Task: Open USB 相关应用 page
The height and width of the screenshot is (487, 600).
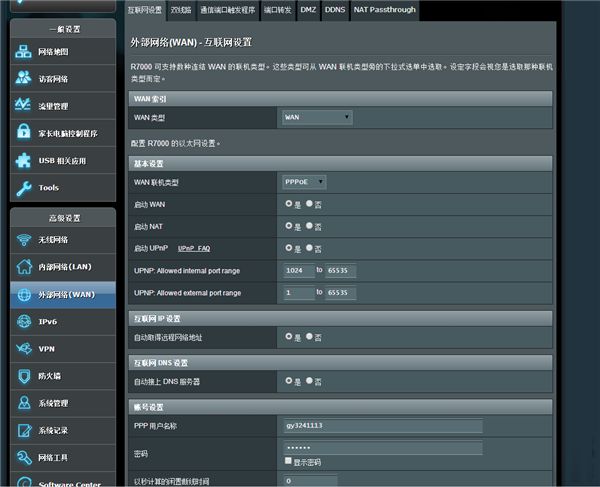Action: [62, 160]
